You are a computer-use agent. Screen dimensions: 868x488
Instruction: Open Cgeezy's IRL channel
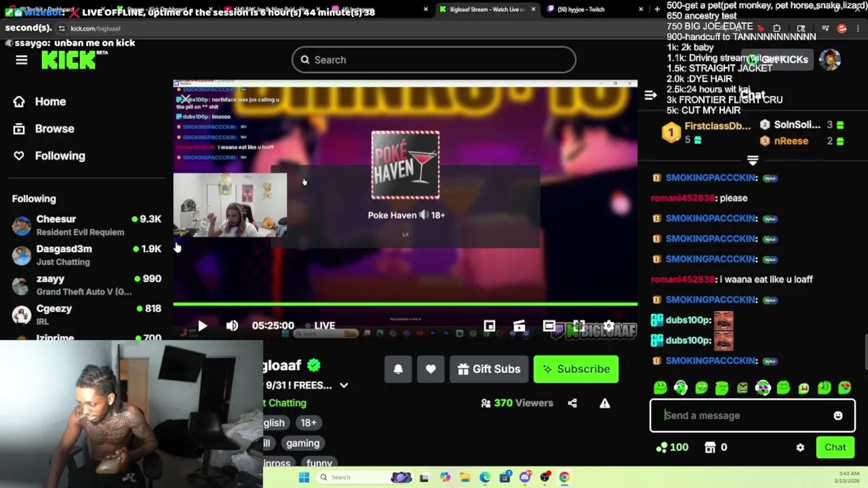point(86,314)
